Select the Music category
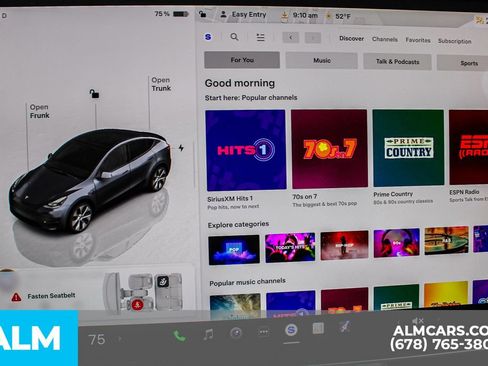Image resolution: width=488 pixels, height=366 pixels. (x=322, y=61)
